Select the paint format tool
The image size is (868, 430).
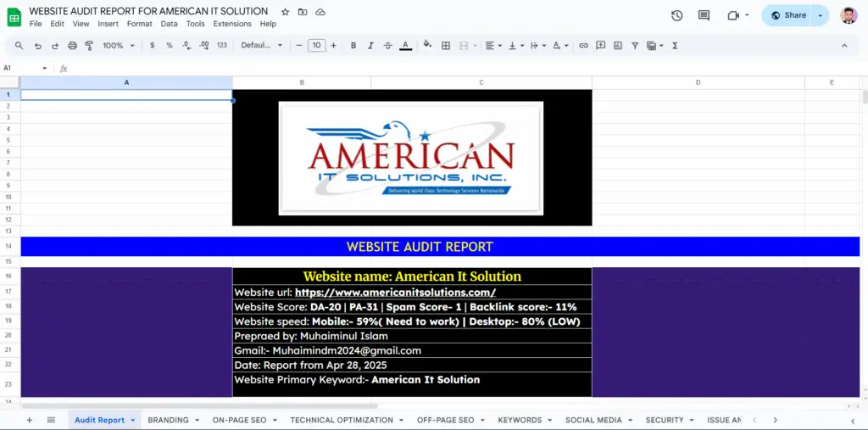pyautogui.click(x=89, y=46)
